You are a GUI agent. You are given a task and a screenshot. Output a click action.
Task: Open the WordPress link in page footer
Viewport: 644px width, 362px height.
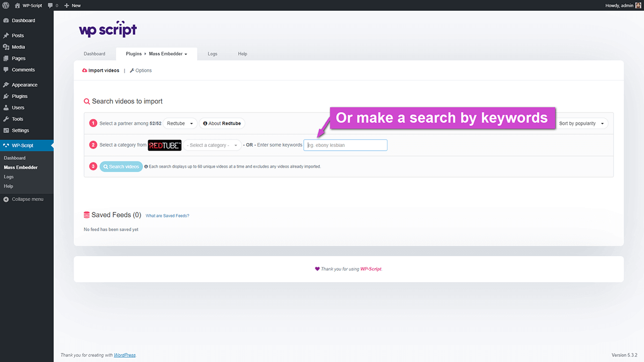125,355
